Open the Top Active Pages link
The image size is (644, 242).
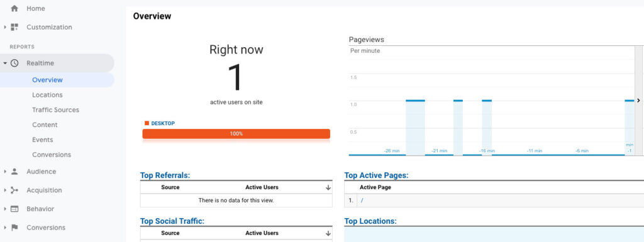click(x=376, y=175)
